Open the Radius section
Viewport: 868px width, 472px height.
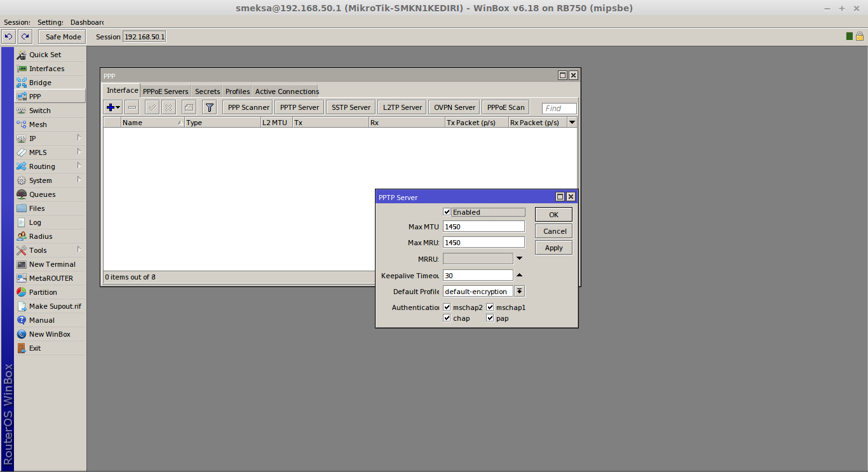(50, 236)
